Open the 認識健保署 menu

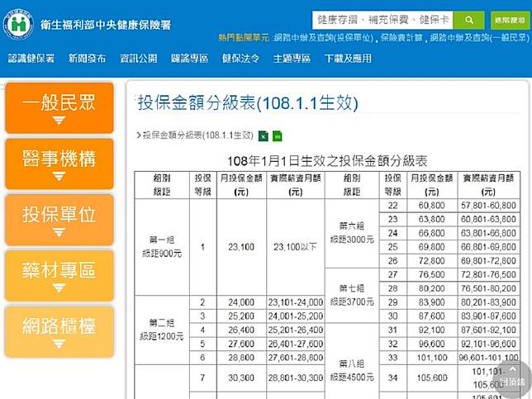click(x=31, y=59)
